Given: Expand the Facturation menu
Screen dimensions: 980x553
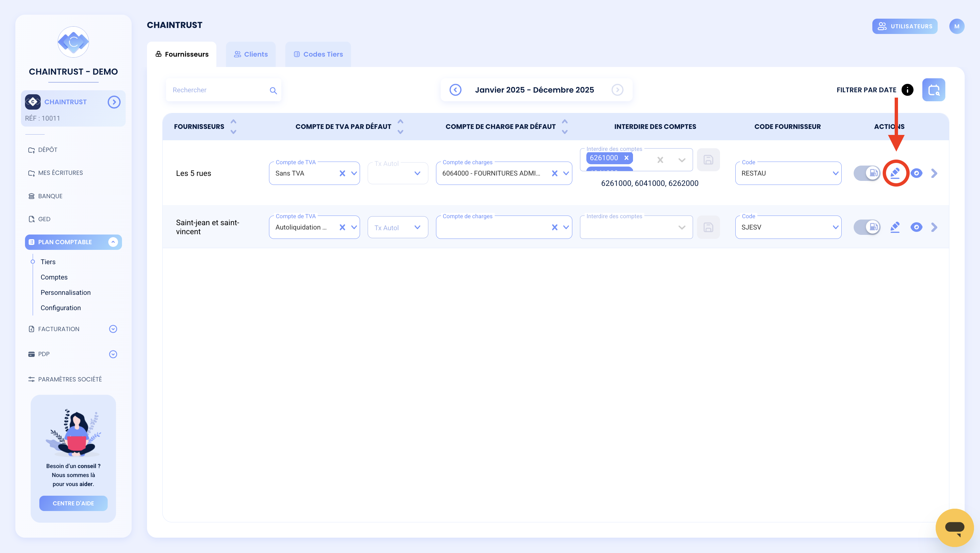Looking at the screenshot, I should point(113,329).
